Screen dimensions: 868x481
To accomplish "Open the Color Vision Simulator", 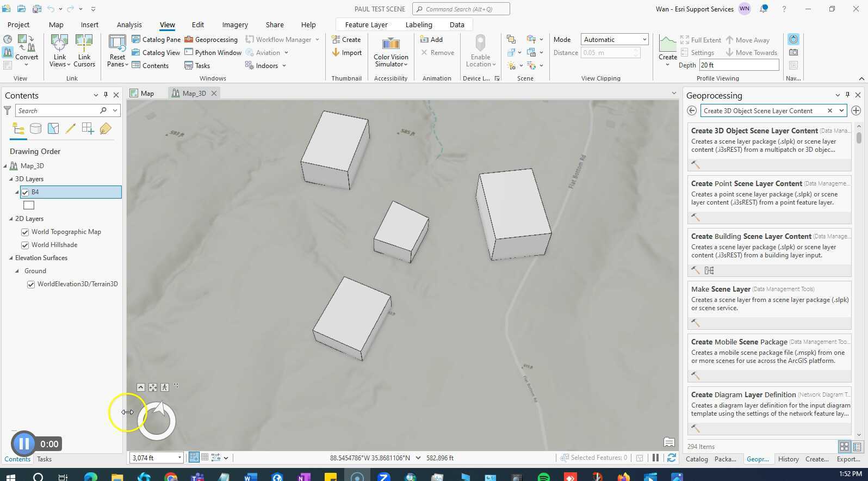I will click(390, 52).
